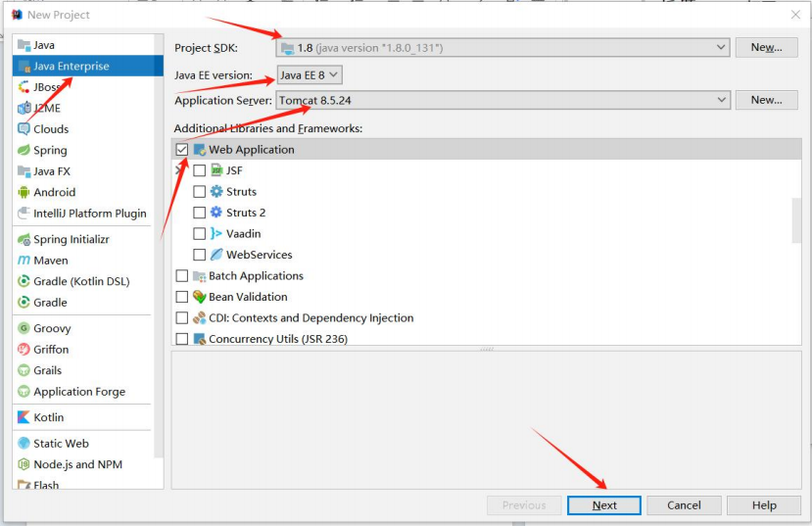Close the New Project dialog
812x526 pixels.
(x=796, y=15)
